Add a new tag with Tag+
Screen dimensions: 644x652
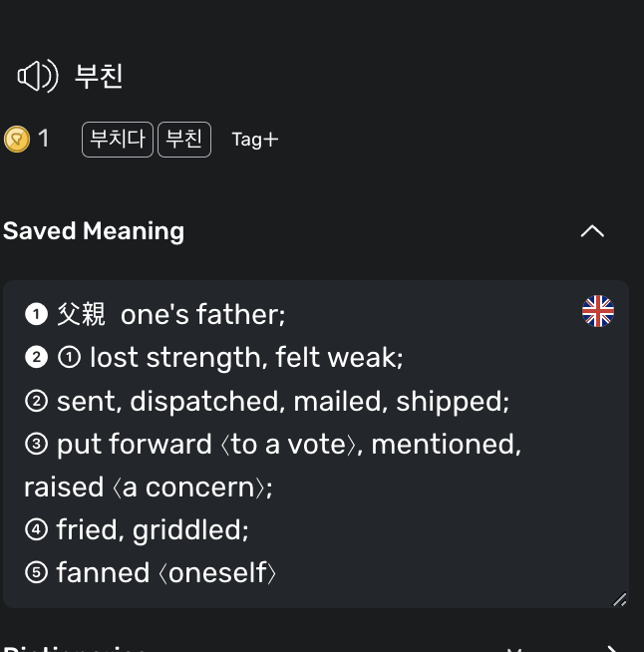click(x=255, y=140)
